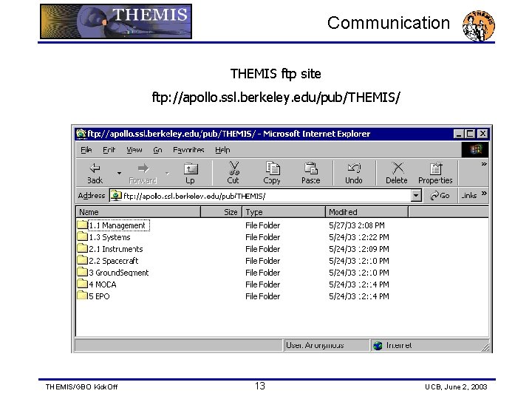Click the Go button beside the address bar
This screenshot has height=399, width=532.
[x=440, y=195]
